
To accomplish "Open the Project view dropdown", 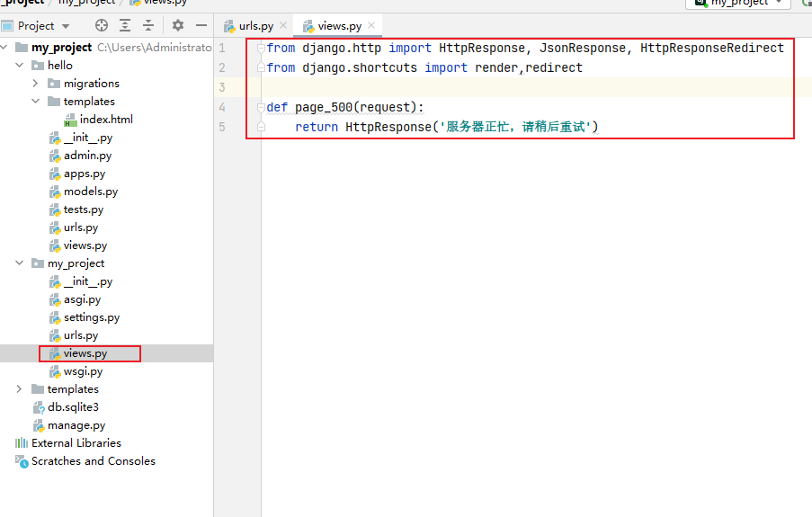I will pos(66,26).
